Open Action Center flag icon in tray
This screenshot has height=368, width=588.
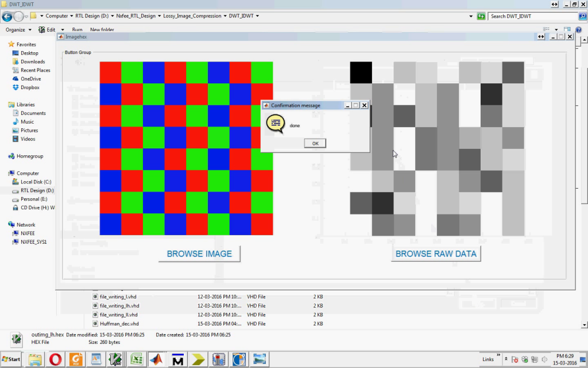(515, 359)
